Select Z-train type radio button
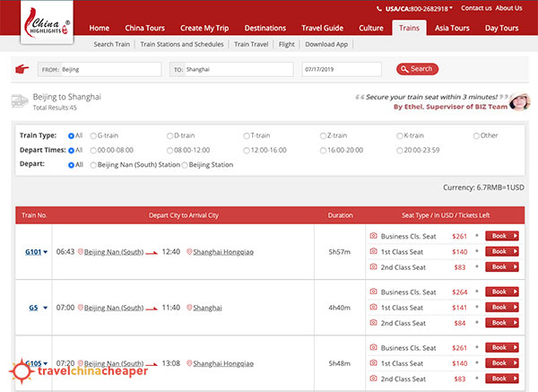 [x=323, y=136]
